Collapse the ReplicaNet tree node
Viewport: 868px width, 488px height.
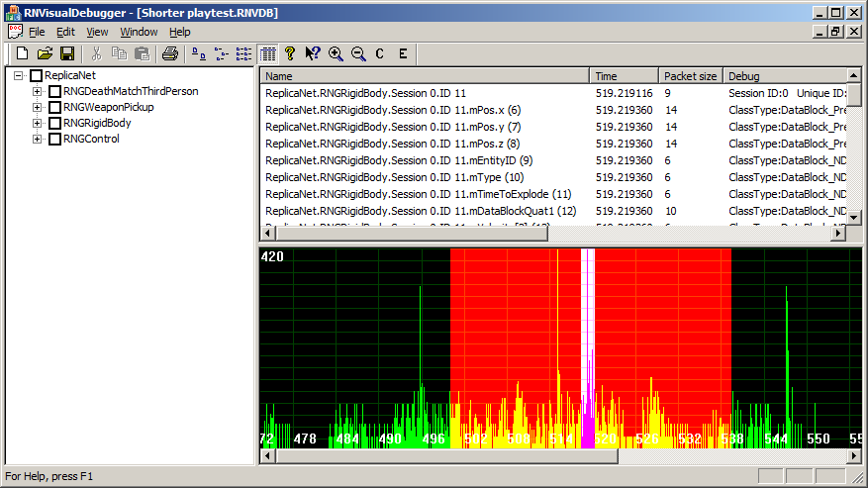tap(18, 75)
